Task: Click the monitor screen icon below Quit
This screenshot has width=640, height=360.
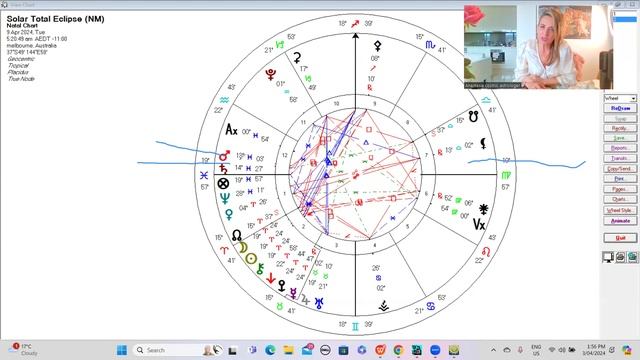Action: [608, 257]
